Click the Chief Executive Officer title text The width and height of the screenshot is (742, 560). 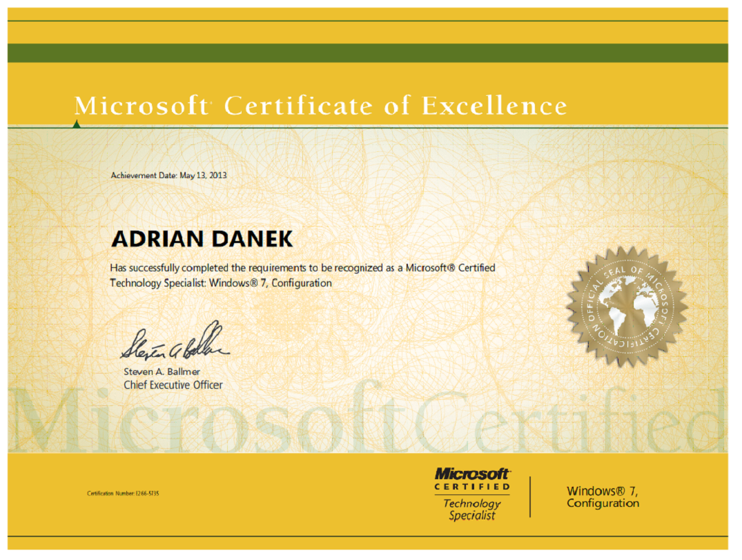[x=173, y=385]
